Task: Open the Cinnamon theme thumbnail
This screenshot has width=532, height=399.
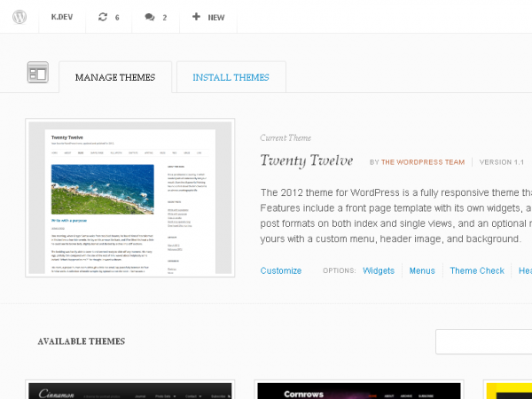Action: [x=130, y=390]
